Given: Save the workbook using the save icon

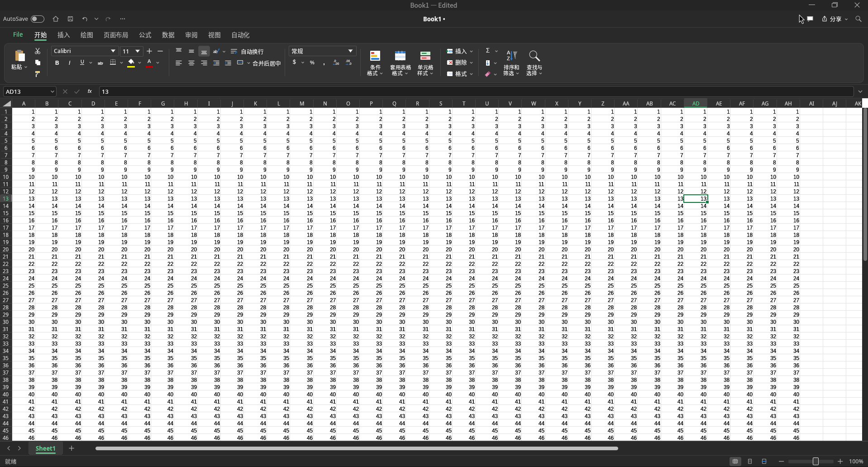Looking at the screenshot, I should [70, 19].
